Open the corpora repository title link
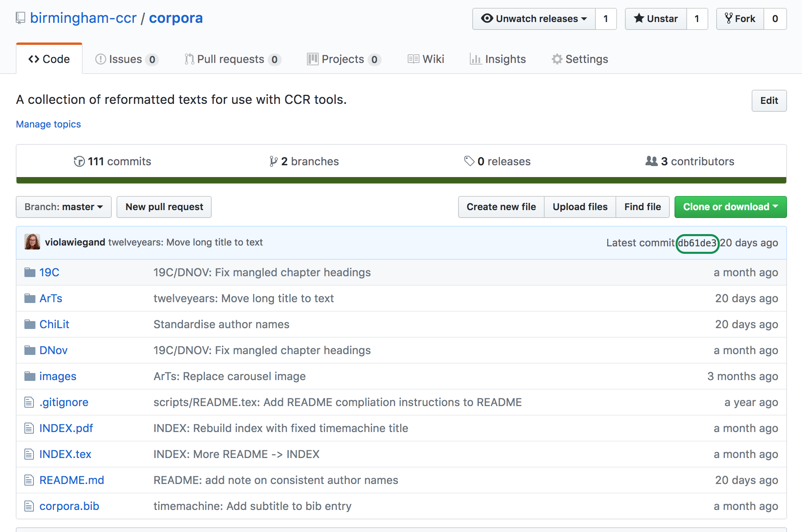The image size is (802, 532). [176, 18]
